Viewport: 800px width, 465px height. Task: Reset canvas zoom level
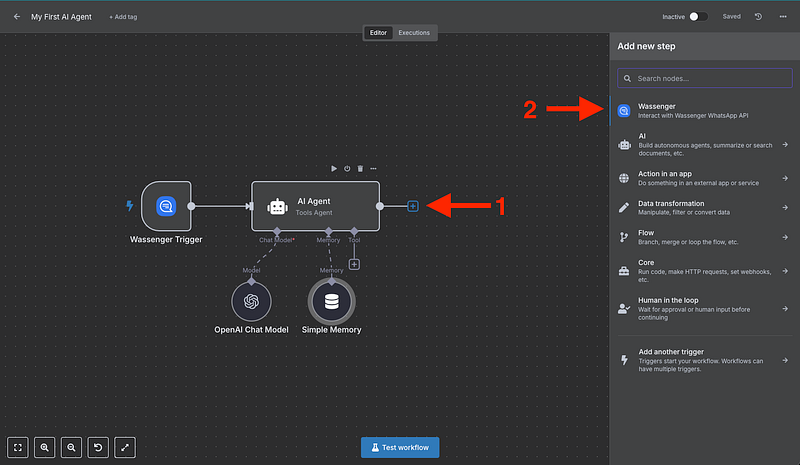97,448
